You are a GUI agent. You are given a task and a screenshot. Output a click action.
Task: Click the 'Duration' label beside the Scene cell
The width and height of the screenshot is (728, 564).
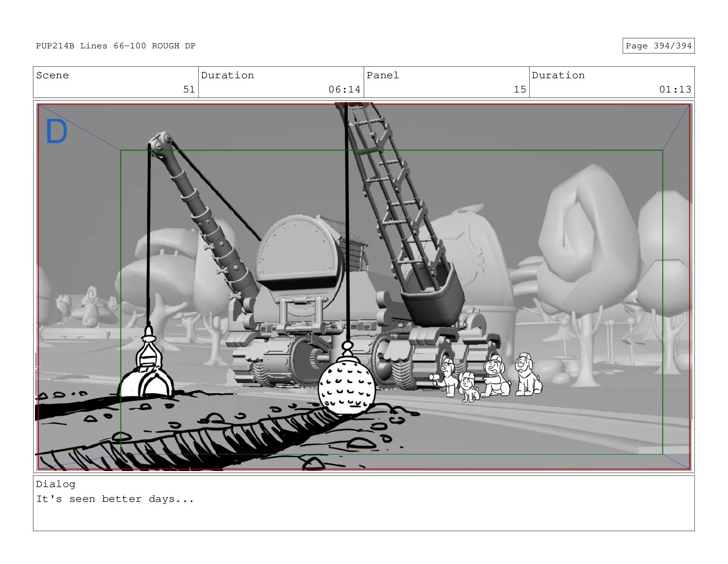point(227,76)
